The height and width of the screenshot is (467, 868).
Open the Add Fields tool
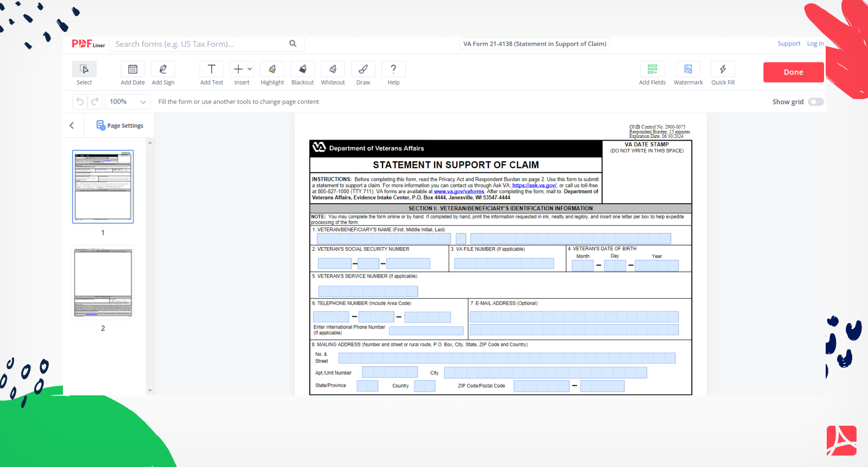click(x=652, y=69)
